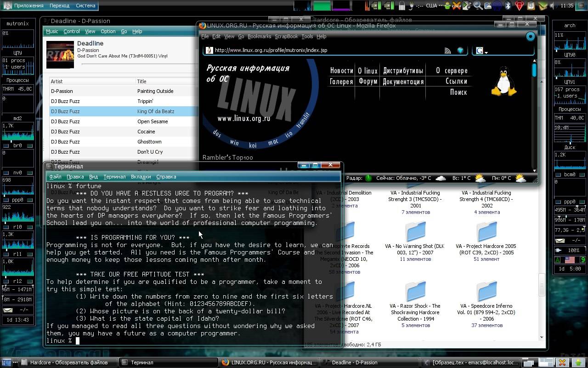
Task: Open the Вкладки menu in the terminal
Action: click(x=141, y=177)
